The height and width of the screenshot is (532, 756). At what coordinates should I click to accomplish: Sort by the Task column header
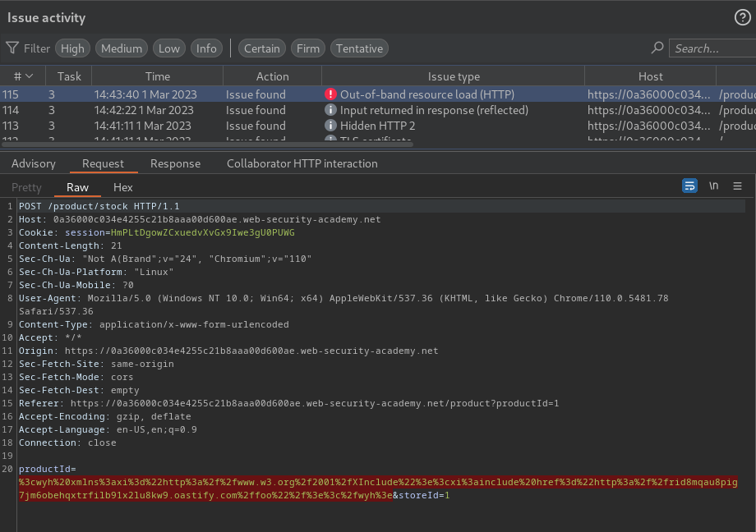[x=69, y=76]
